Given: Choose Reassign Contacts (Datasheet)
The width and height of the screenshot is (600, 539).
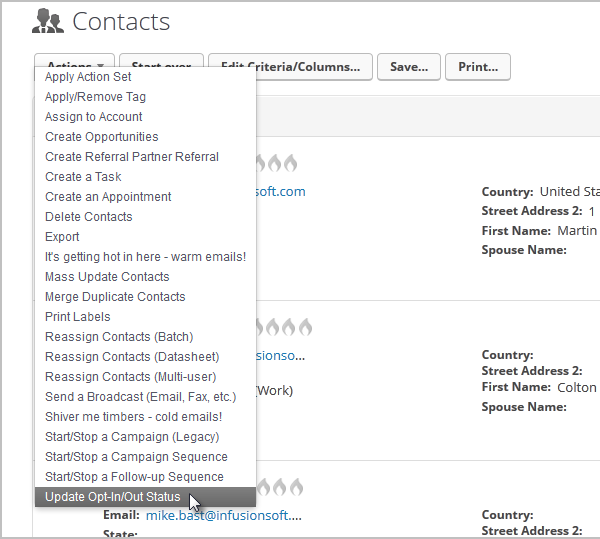Looking at the screenshot, I should tap(145, 357).
